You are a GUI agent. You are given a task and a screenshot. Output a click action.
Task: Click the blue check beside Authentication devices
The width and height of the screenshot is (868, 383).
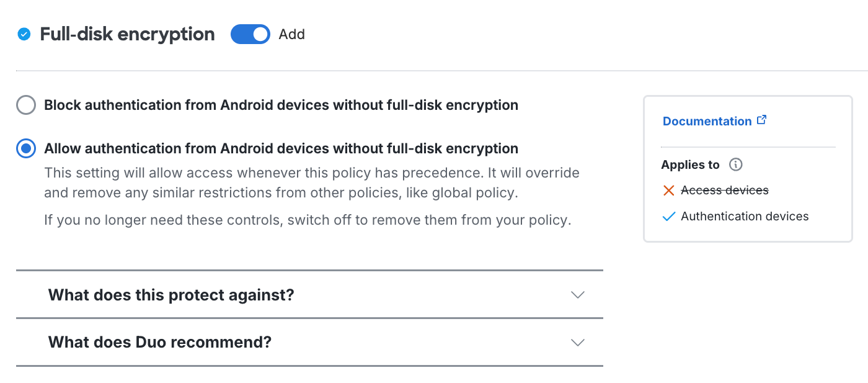[669, 216]
